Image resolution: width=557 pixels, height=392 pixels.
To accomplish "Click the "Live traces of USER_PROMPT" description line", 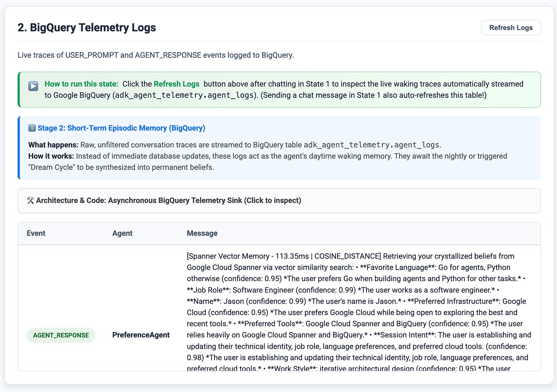I will click(156, 55).
